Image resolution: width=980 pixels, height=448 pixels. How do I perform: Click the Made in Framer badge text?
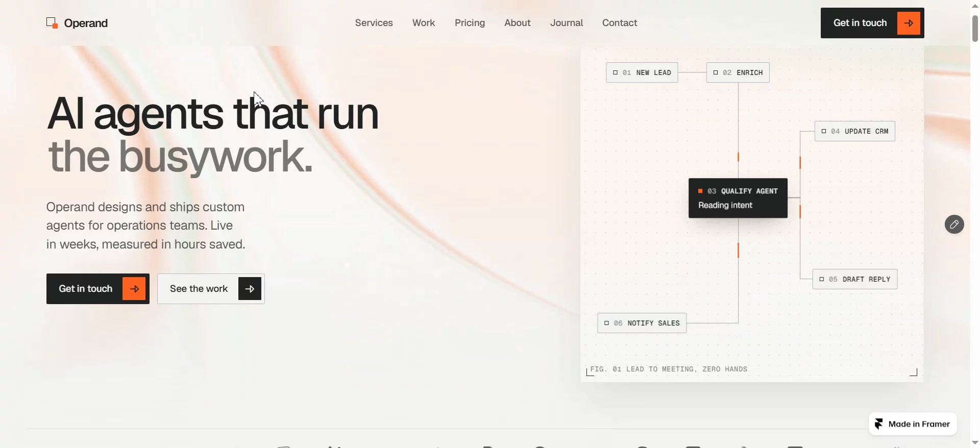coord(919,424)
